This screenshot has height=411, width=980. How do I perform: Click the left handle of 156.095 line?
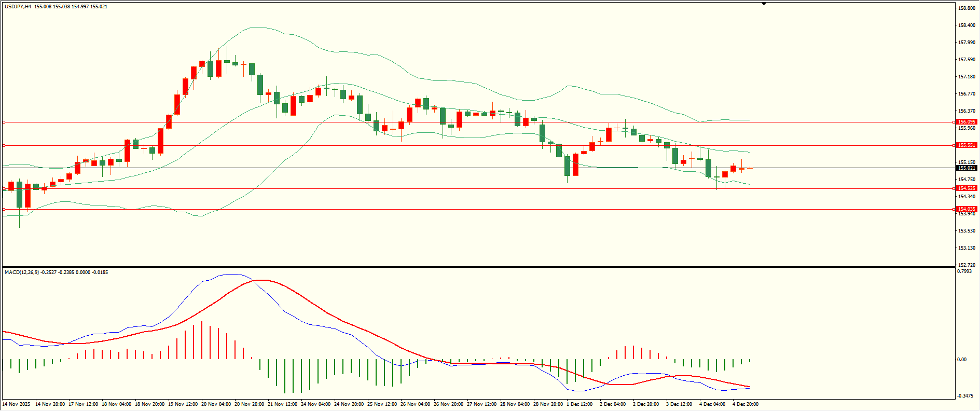[4, 122]
